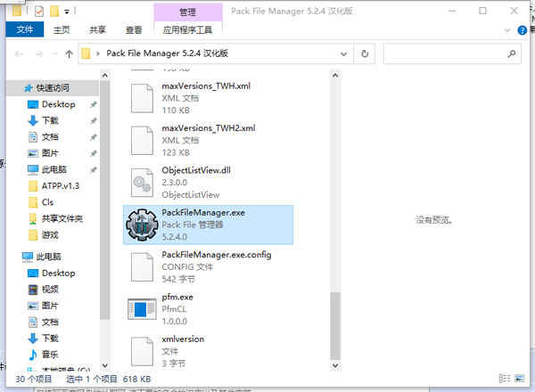Select the maxVersions_TWH.xml file icon
This screenshot has width=535, height=392.
point(143,98)
